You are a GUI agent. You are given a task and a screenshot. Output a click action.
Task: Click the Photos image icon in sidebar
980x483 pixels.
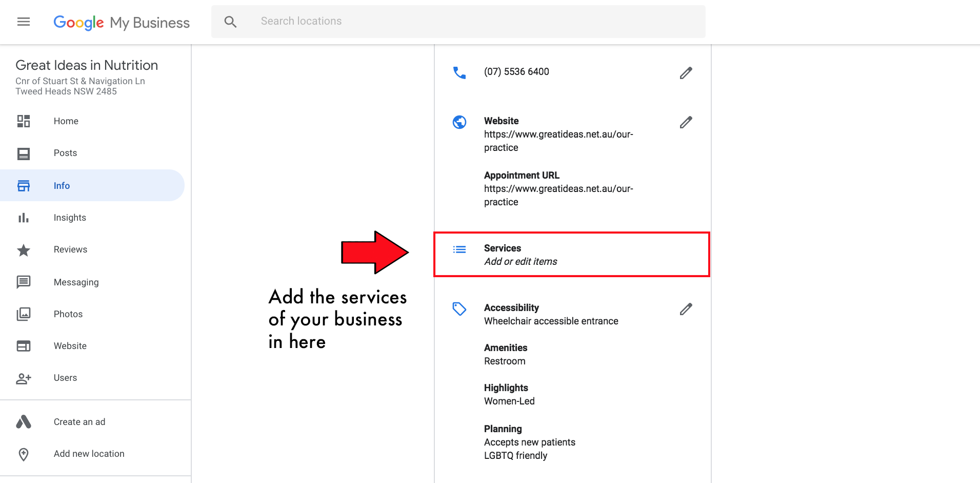pos(24,314)
